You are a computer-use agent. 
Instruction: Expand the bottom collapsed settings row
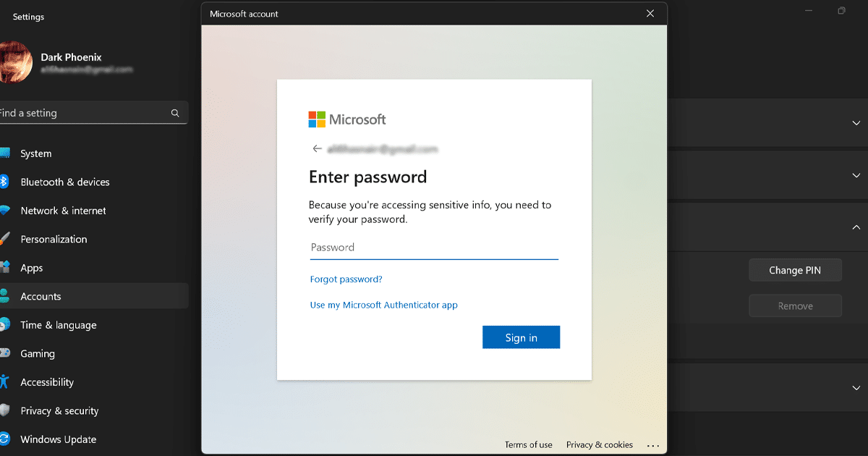(856, 388)
